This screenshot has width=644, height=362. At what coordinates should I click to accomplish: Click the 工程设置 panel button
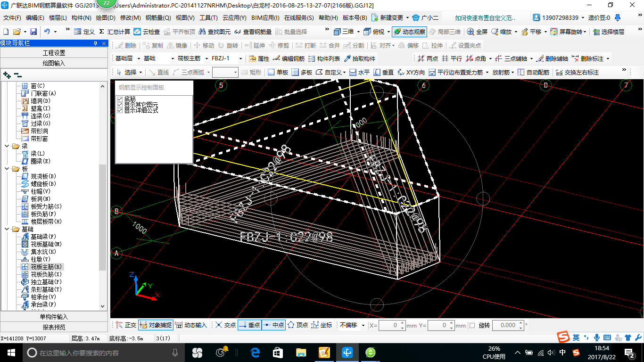[54, 53]
